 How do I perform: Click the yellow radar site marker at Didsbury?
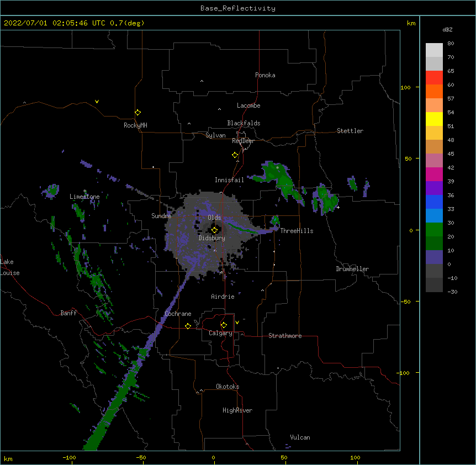[x=214, y=230]
